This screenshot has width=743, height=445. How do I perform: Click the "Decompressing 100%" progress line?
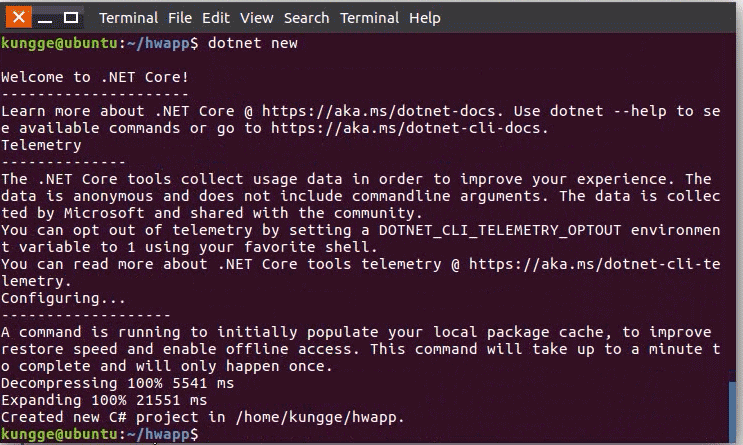(118, 383)
